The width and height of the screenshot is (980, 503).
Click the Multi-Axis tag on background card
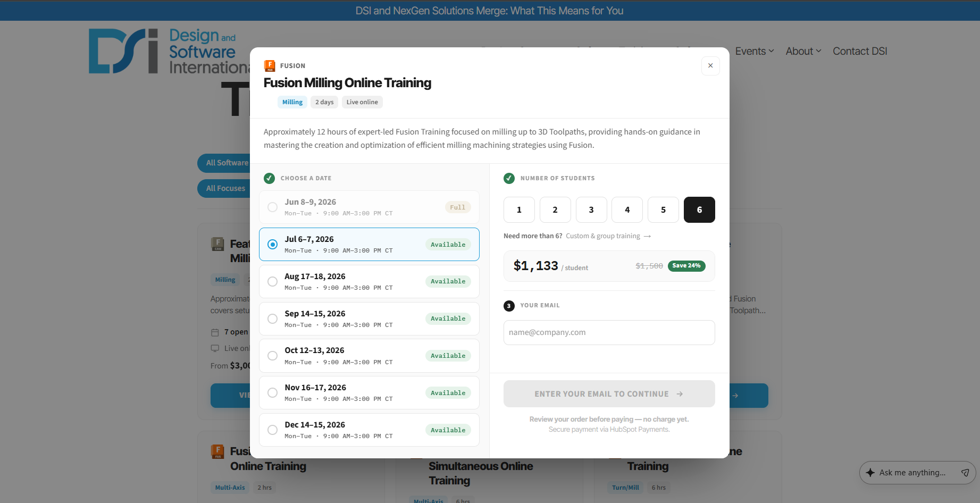tap(230, 488)
